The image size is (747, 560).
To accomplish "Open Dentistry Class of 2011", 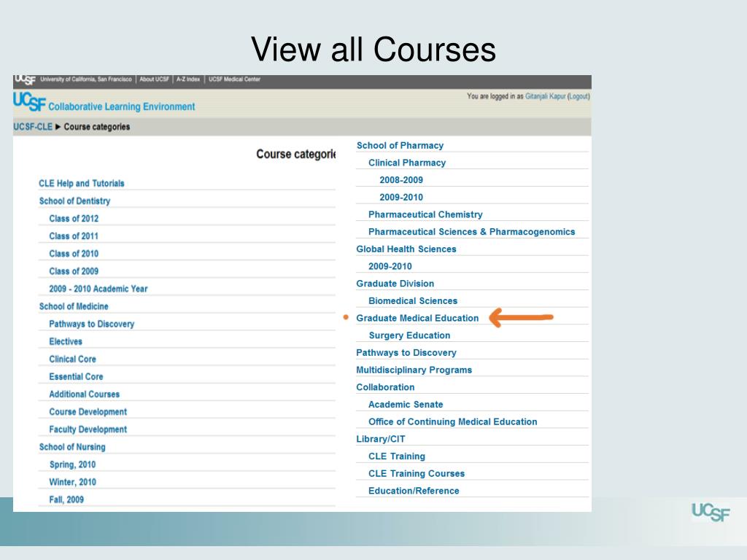I will [74, 236].
